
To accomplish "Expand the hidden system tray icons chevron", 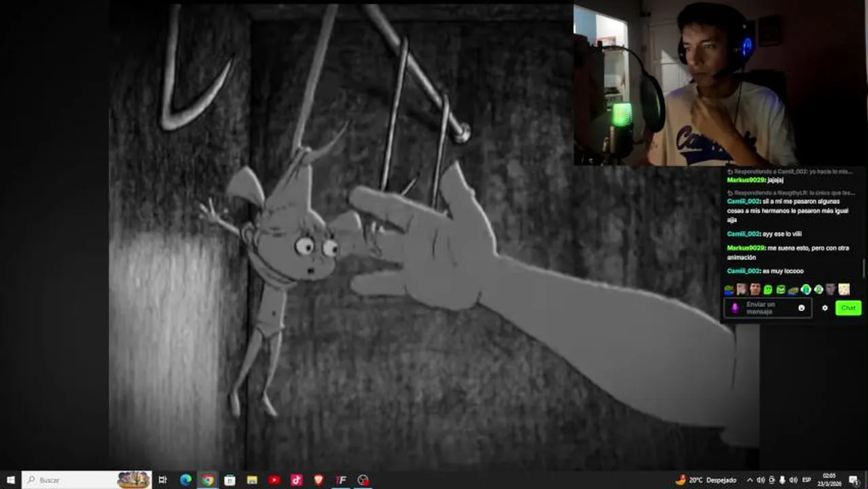I will click(750, 480).
